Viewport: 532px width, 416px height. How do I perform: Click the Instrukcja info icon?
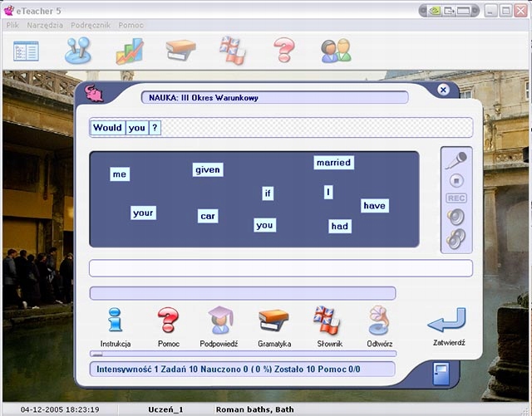pos(116,321)
